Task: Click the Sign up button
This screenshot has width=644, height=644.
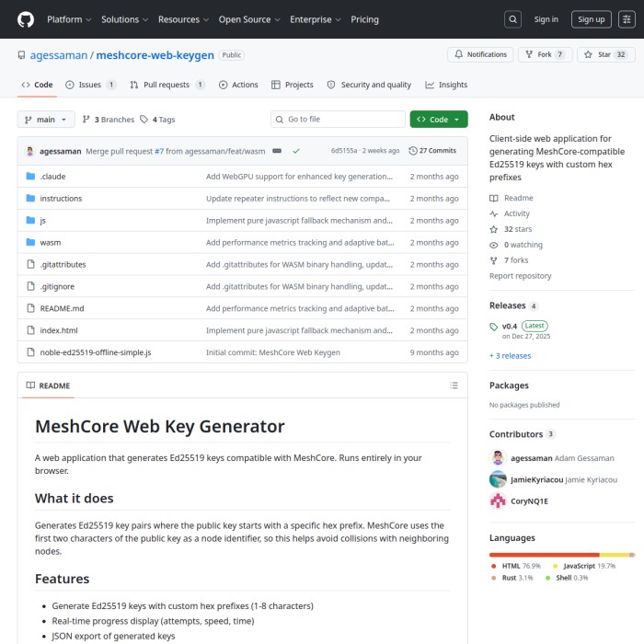Action: (x=591, y=19)
